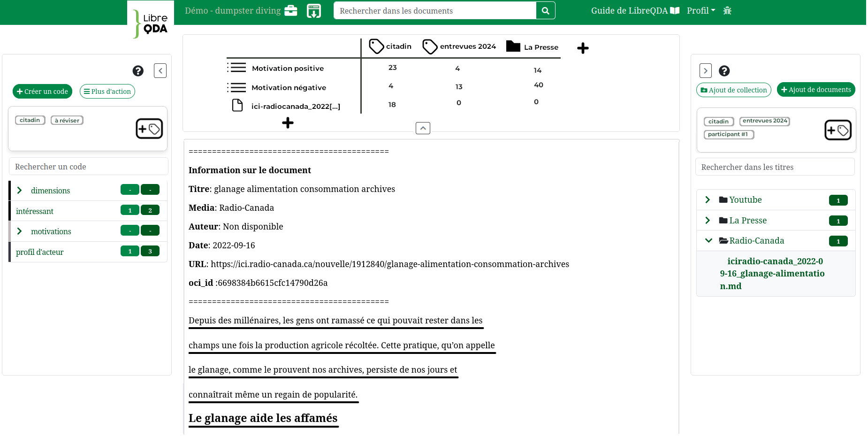
Task: Open the iciradio-canada glanage document
Action: 772,274
